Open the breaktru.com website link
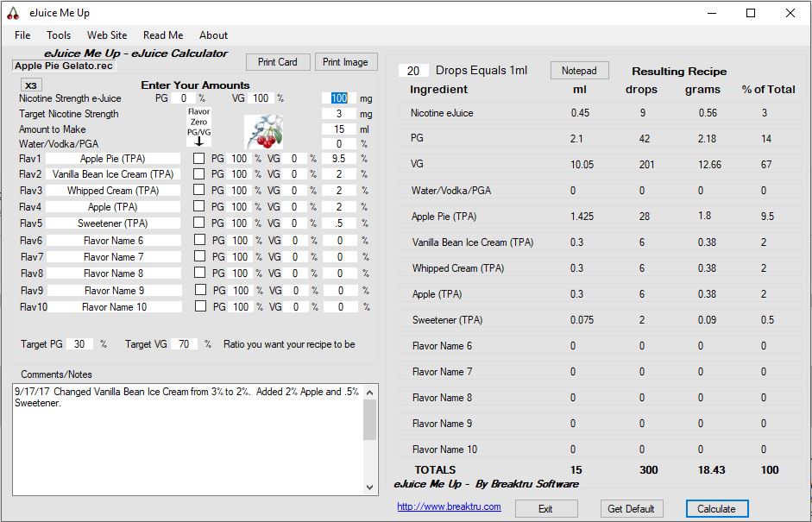 point(449,506)
